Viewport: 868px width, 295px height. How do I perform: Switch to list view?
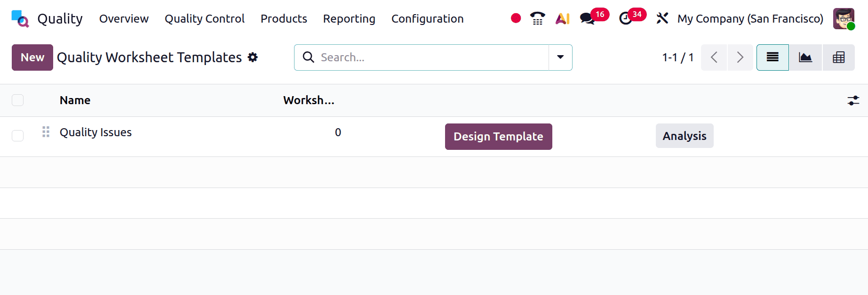(x=772, y=57)
